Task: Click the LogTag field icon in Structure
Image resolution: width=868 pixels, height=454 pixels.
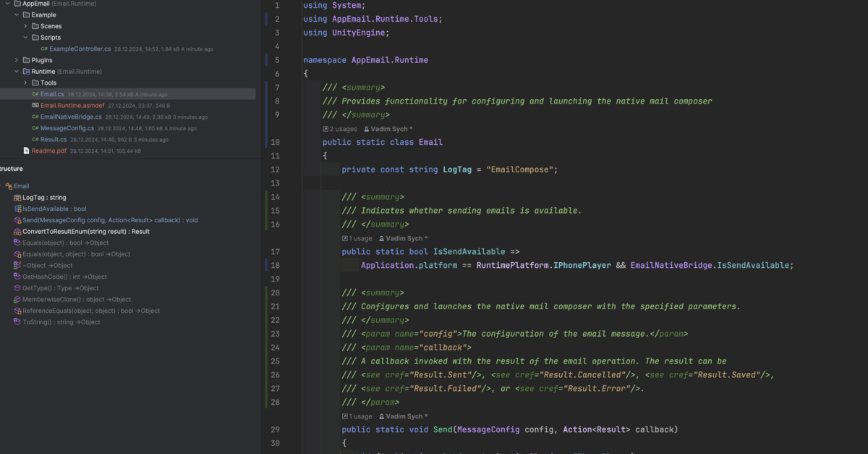Action: (17, 198)
